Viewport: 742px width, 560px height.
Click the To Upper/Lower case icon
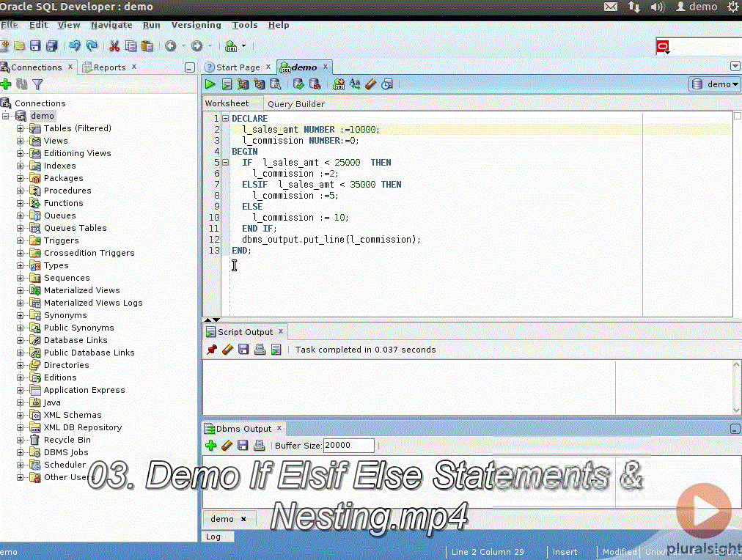[354, 84]
